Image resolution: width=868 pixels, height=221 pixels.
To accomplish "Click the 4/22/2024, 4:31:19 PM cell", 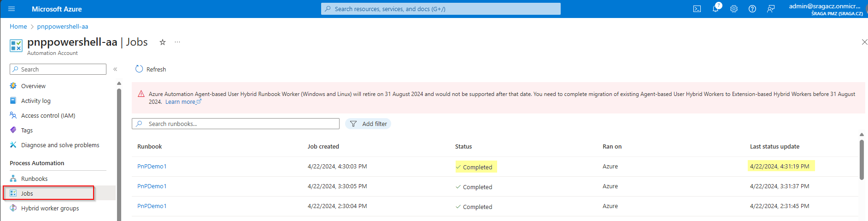I will [x=780, y=166].
